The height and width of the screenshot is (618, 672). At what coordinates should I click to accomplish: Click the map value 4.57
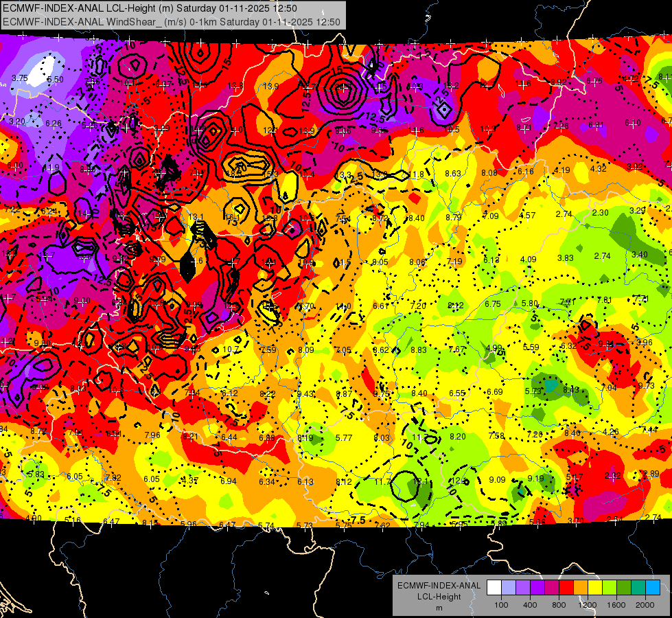click(x=528, y=216)
